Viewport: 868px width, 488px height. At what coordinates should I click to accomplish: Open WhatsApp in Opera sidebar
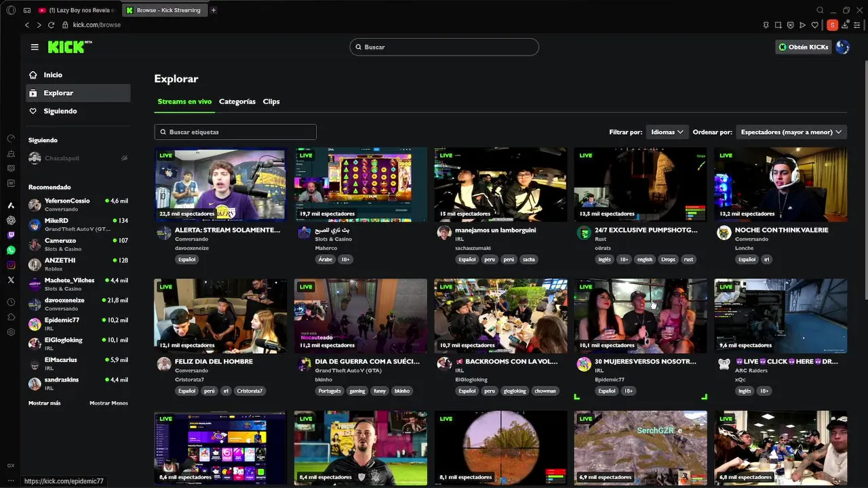11,250
